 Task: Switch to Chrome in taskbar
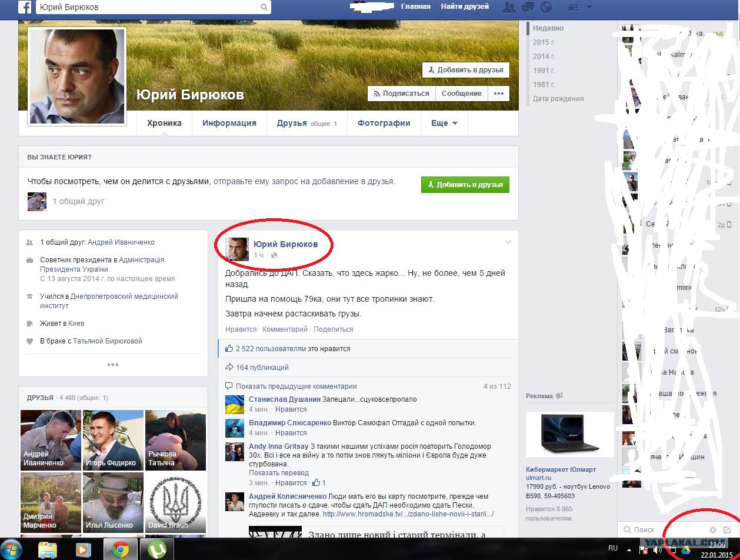tap(121, 550)
